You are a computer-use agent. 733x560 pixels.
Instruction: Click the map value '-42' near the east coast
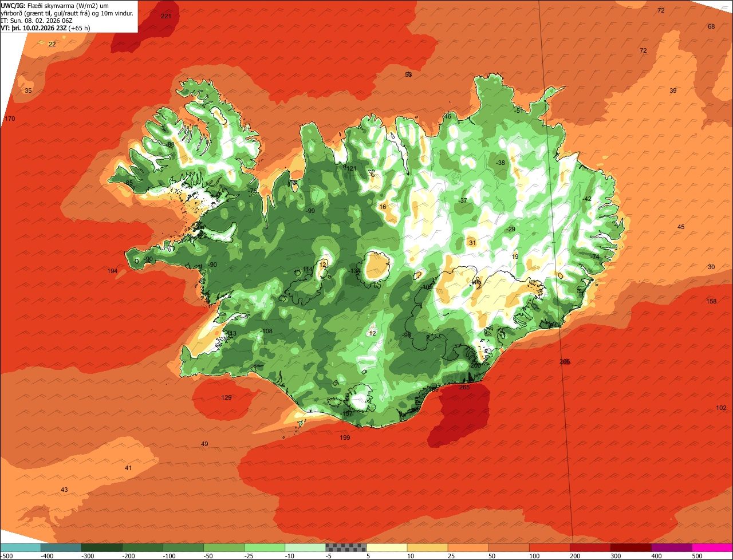[x=586, y=199]
